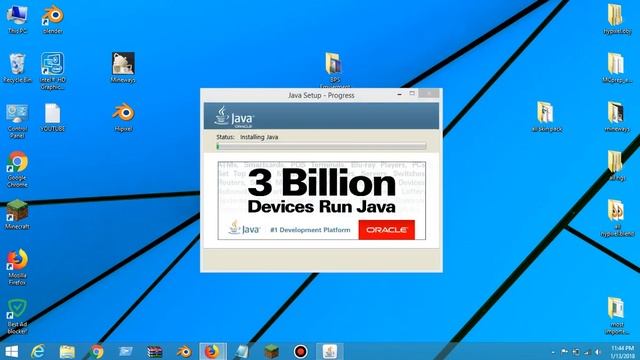Viewport: 640px width, 360px height.
Task: Select Java installer taskbar item
Action: pos(330,351)
